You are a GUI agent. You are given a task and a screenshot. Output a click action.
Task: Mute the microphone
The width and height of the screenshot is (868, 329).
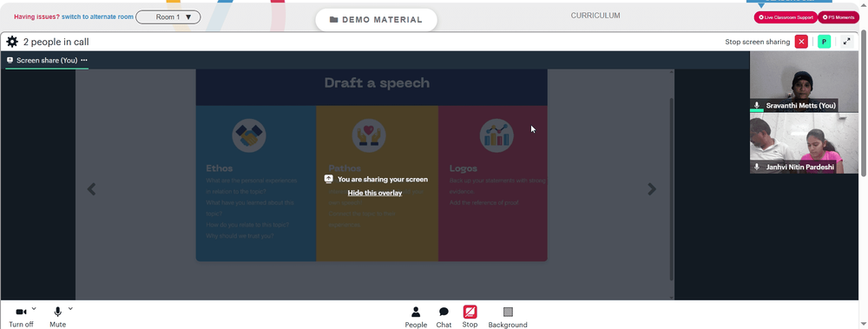click(57, 317)
